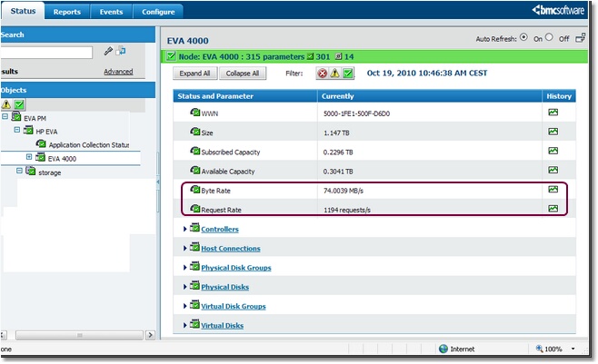Screen dimensions: 598x364
Task: Expand the Virtual Disks section
Action: 185,326
